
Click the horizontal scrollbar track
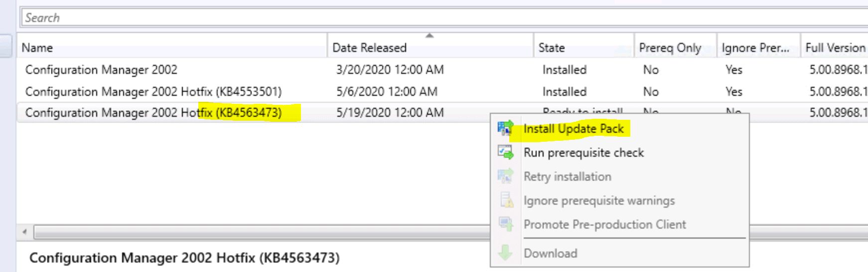coord(262,232)
